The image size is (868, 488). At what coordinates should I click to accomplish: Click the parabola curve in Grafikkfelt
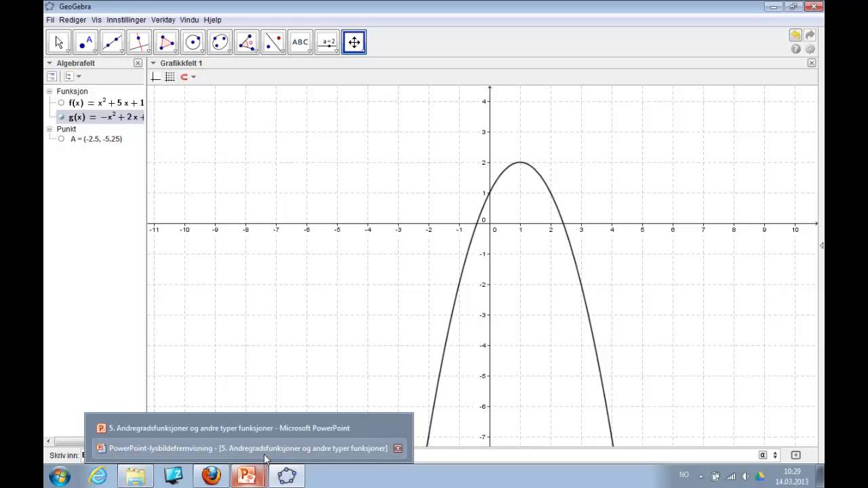(520, 162)
